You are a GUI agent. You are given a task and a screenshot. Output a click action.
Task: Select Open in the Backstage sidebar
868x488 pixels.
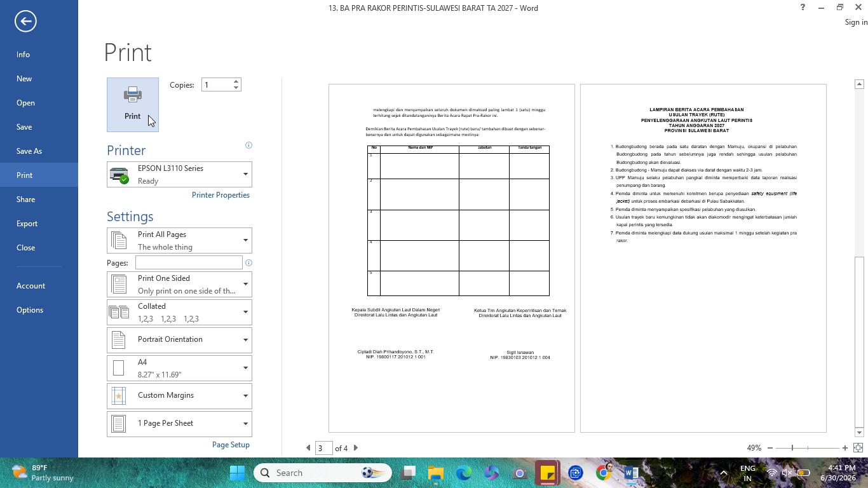[x=39, y=103]
